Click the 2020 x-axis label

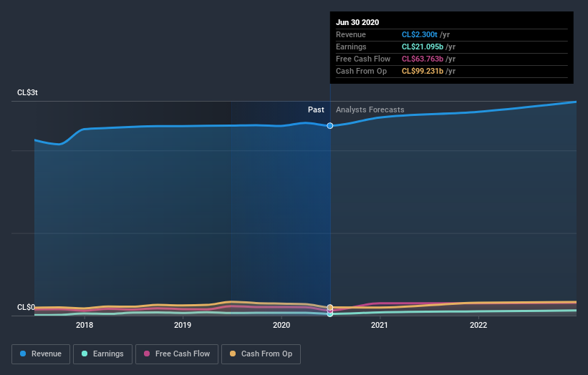click(x=281, y=325)
